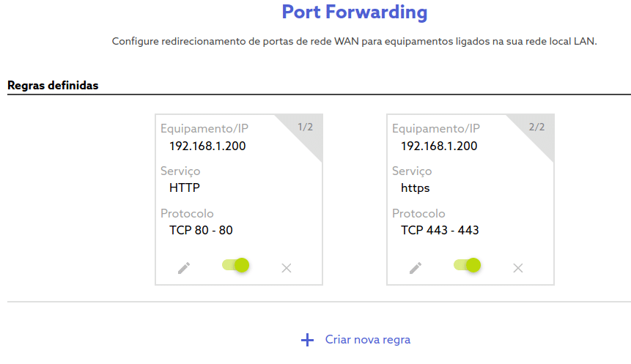Viewport: 631px width, 364px height.
Task: Select IP 192.168.1.200 in second card
Action: [439, 146]
